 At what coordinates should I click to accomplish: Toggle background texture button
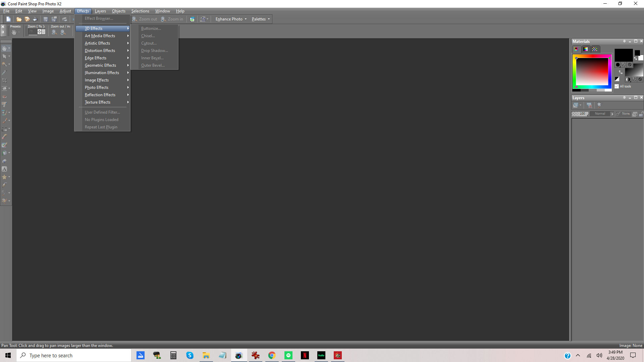[x=634, y=79]
